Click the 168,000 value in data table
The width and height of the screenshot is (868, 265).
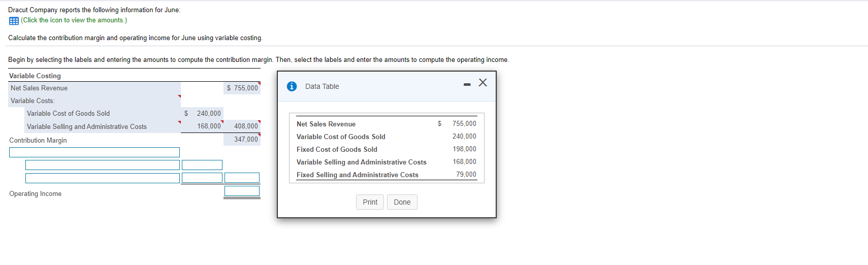pyautogui.click(x=465, y=161)
